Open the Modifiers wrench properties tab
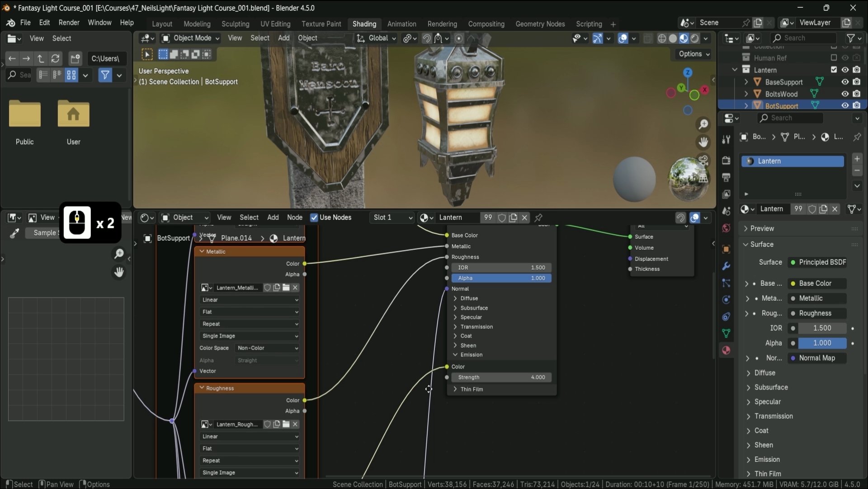The width and height of the screenshot is (868, 489). (726, 266)
